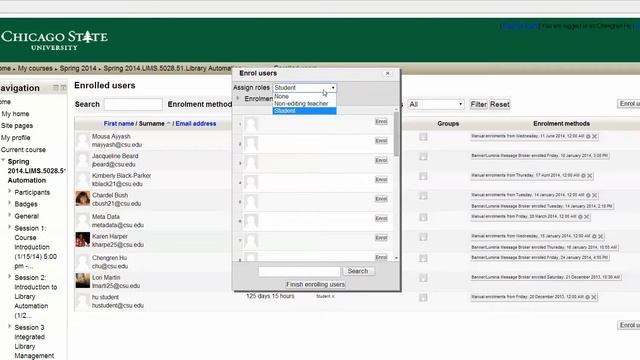Choose None in the roles list
The height and width of the screenshot is (360, 640).
tap(304, 96)
